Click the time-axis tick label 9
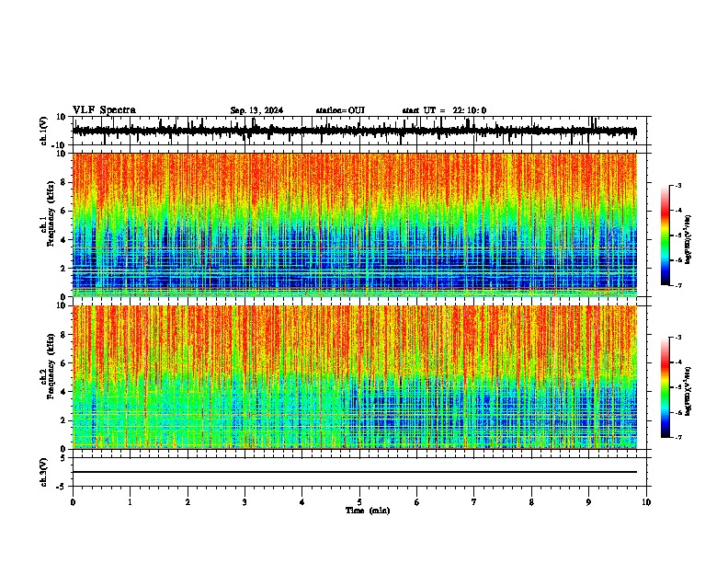This screenshot has width=728, height=563. coord(588,502)
